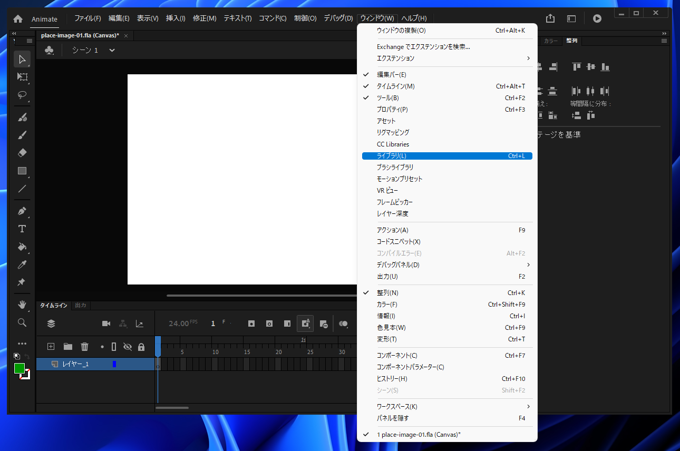Image resolution: width=680 pixels, height=451 pixels.
Task: Choose ライブラリ(L) from the menu
Action: [x=447, y=156]
